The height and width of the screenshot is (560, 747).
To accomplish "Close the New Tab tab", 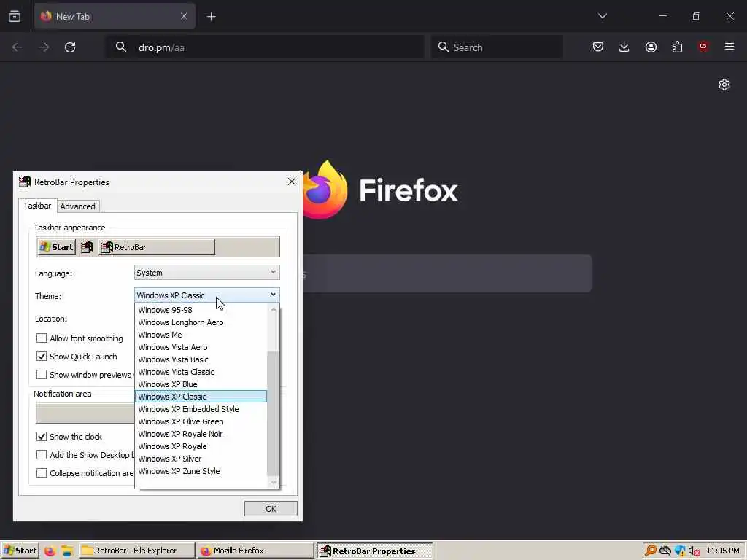I will [x=184, y=16].
